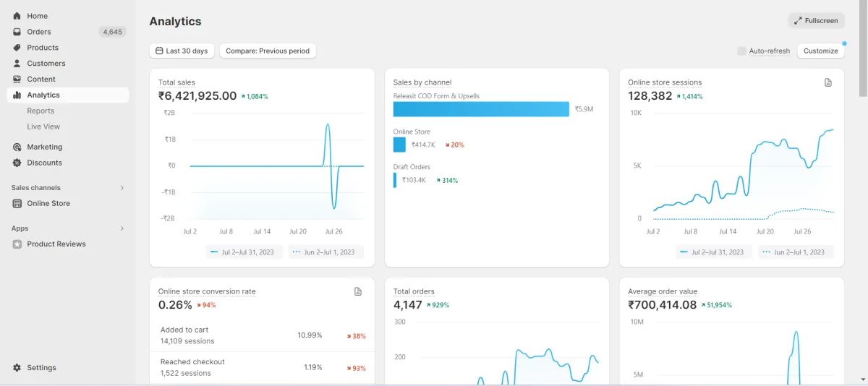Open the Total sales report link

click(x=176, y=82)
